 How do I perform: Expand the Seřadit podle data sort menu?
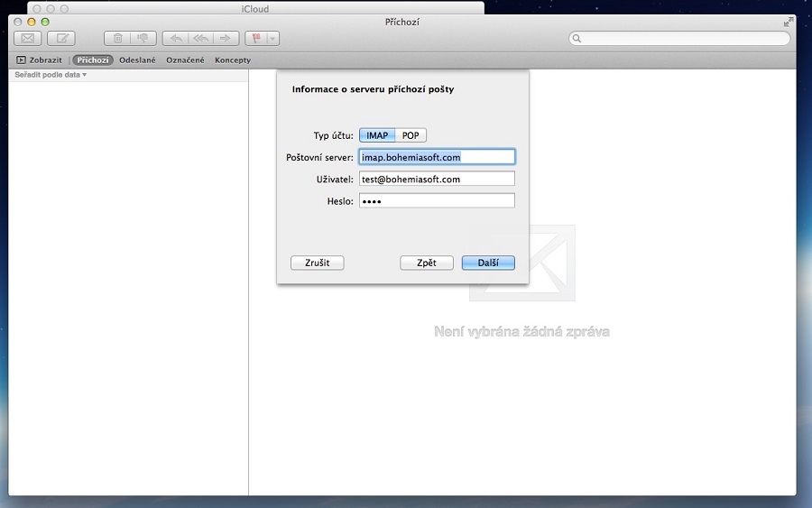[x=51, y=75]
